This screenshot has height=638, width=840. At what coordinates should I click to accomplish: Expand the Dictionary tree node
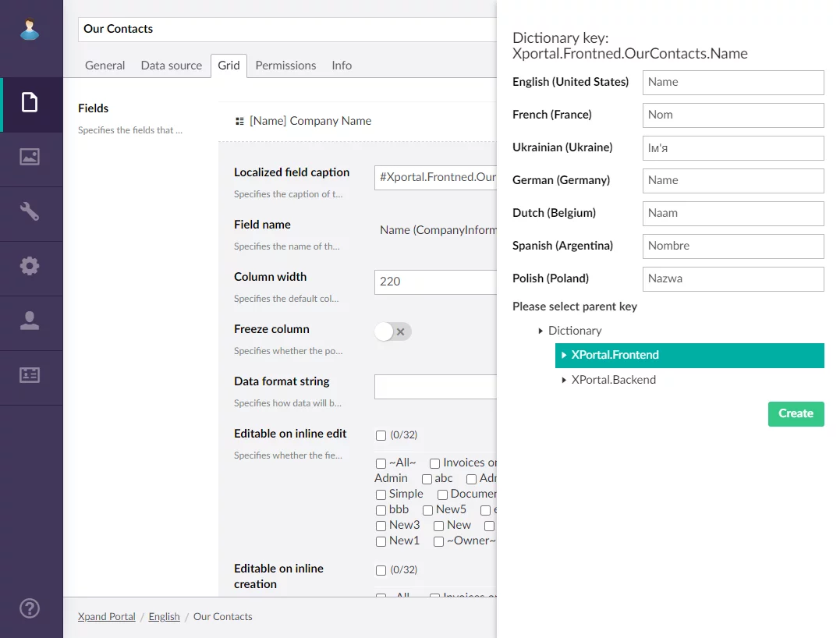point(541,331)
